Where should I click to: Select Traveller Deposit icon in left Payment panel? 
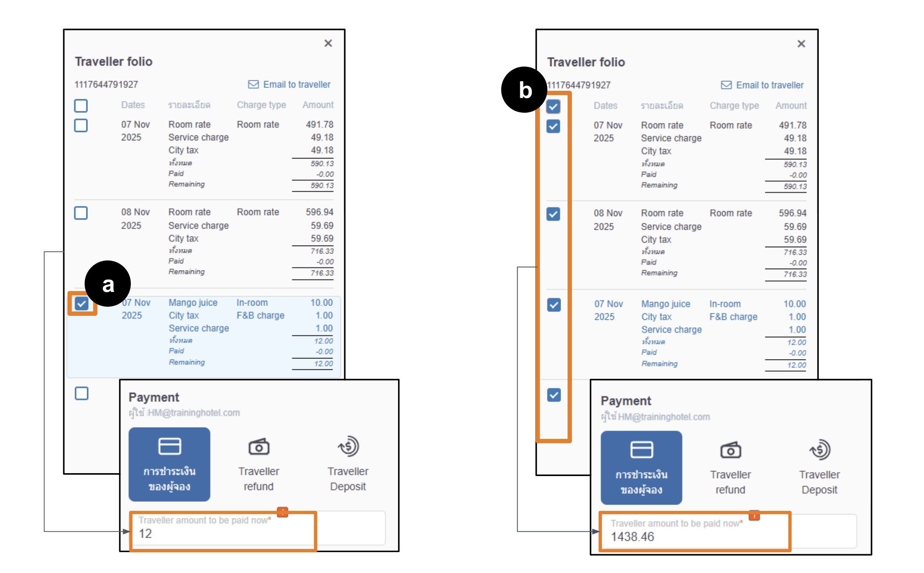[x=348, y=446]
